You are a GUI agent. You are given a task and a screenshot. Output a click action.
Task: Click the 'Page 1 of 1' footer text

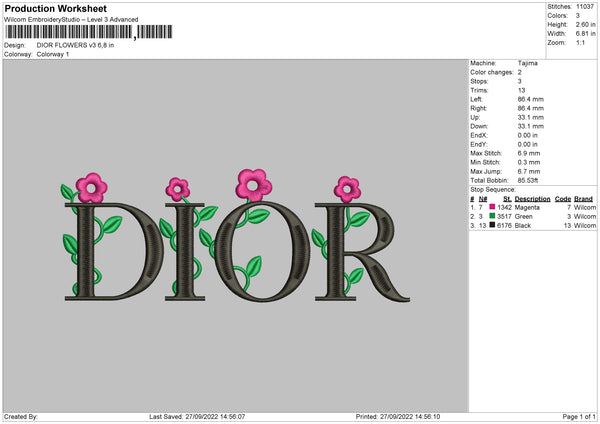click(x=579, y=417)
